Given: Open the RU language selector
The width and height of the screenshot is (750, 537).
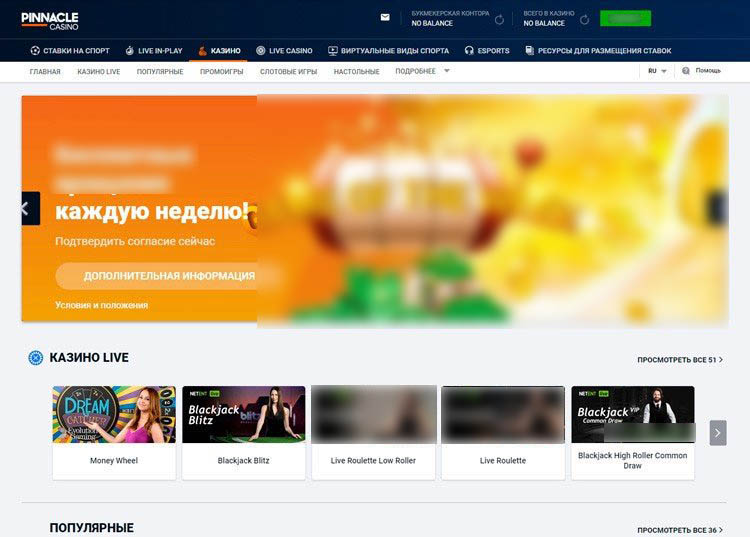Looking at the screenshot, I should pos(657,71).
